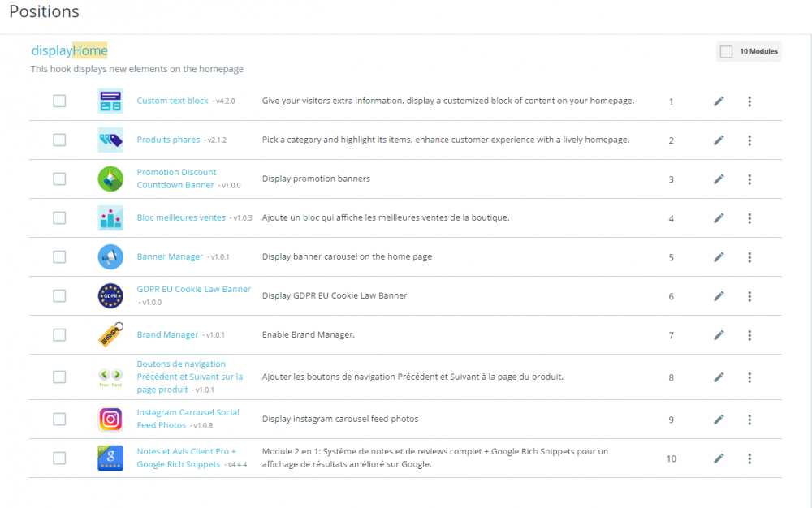Open the displayHome hook link
Image resolution: width=812 pixels, height=508 pixels.
(x=69, y=50)
